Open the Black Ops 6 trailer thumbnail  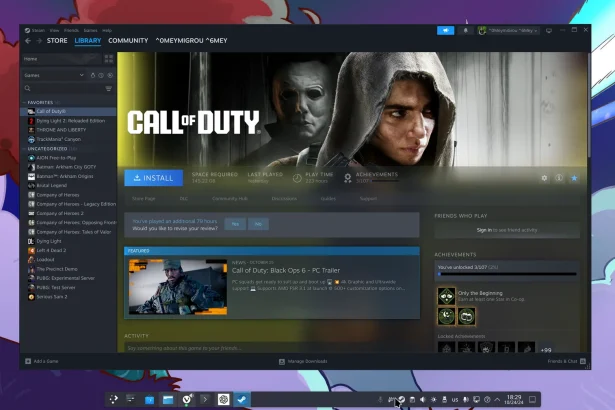click(x=178, y=286)
